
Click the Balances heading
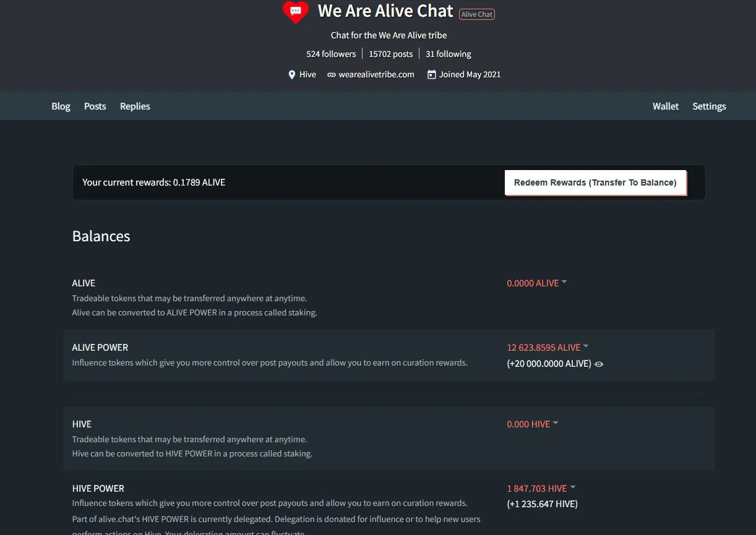tap(101, 236)
